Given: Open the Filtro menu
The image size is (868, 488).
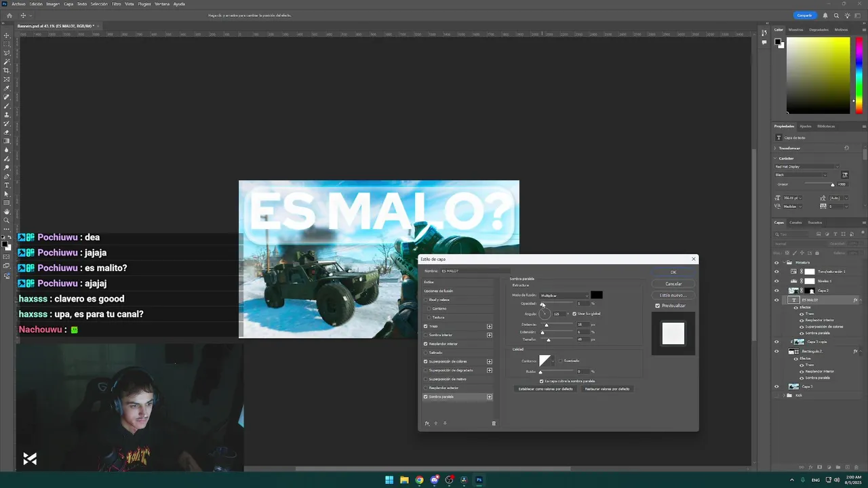Looking at the screenshot, I should [x=117, y=4].
